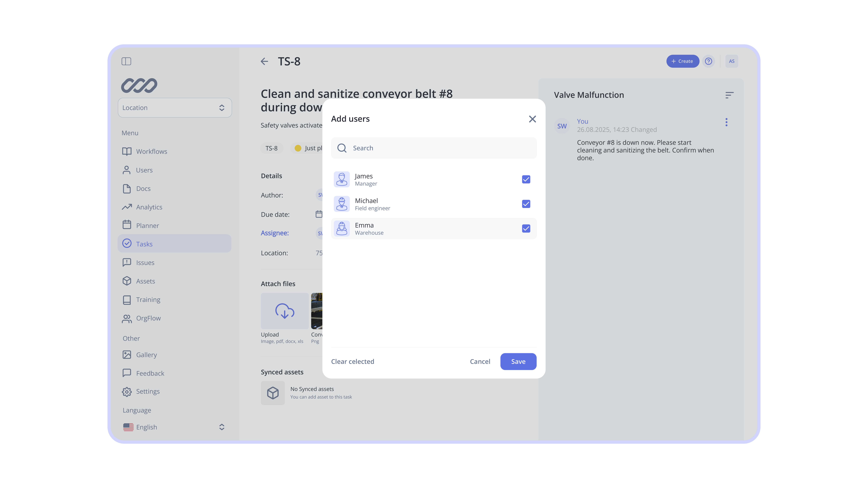Toggle the sidebar collapse icon

[126, 61]
